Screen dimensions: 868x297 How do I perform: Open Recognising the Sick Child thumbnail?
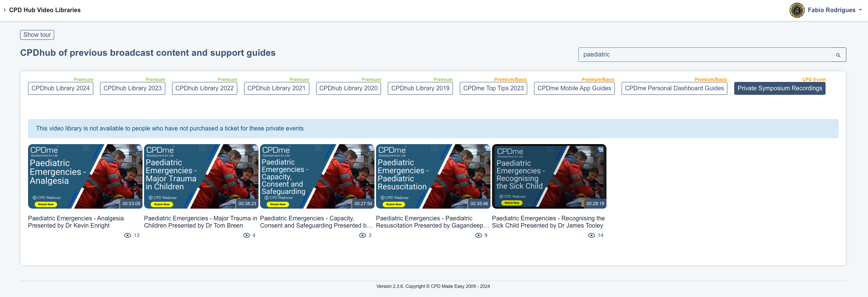click(549, 176)
